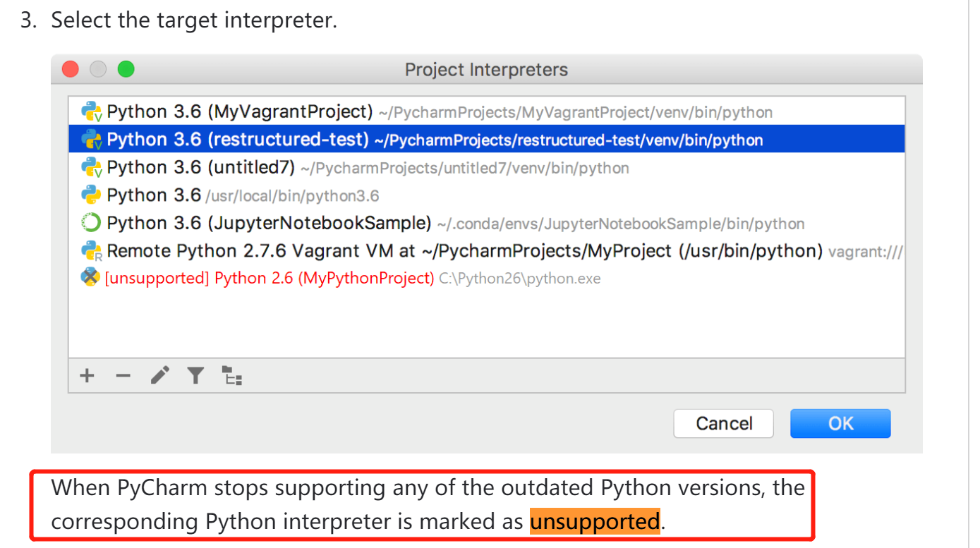980x548 pixels.
Task: Click the Python icon beside /usr/local/bin/python3.6
Action: tap(91, 195)
